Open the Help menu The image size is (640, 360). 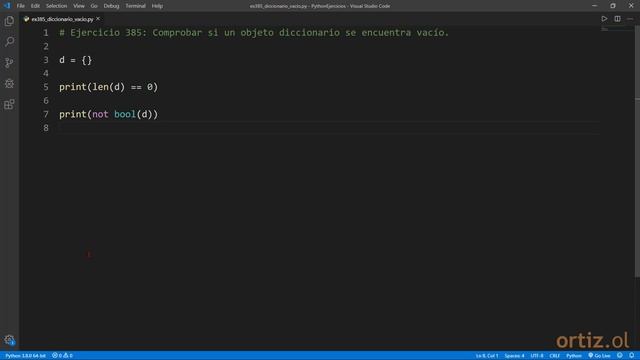coord(157,6)
